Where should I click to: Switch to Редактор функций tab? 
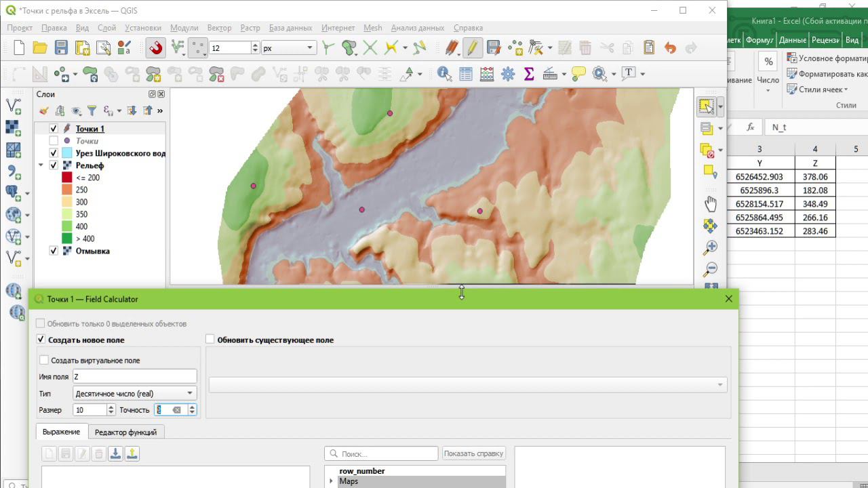point(125,432)
